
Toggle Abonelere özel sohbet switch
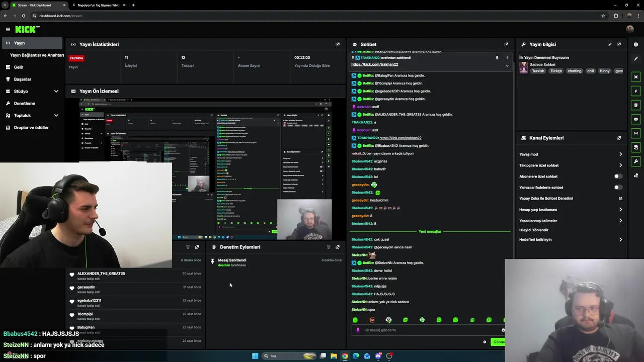pos(618,176)
